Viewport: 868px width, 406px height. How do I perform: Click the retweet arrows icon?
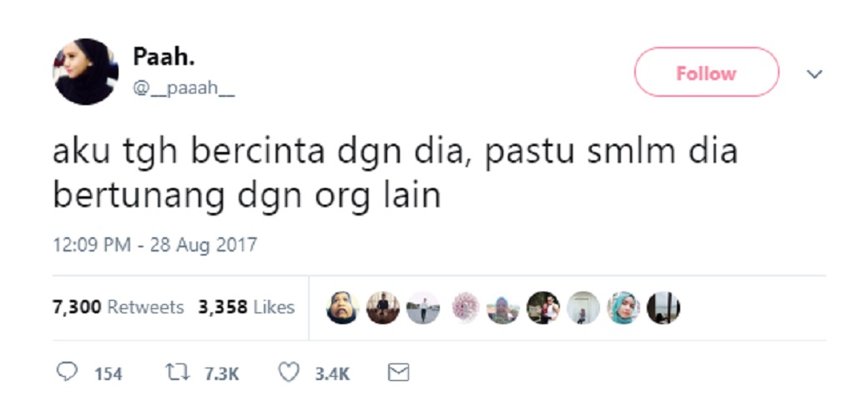pyautogui.click(x=178, y=373)
